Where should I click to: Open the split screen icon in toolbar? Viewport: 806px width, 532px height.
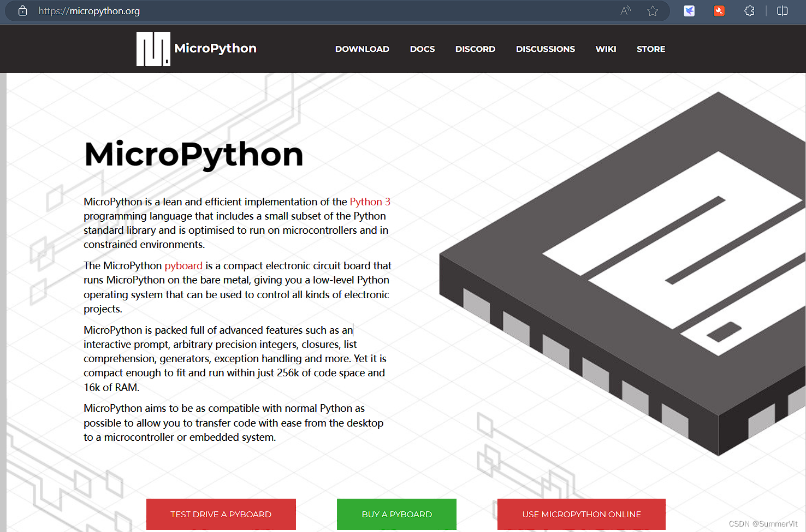[x=783, y=10]
